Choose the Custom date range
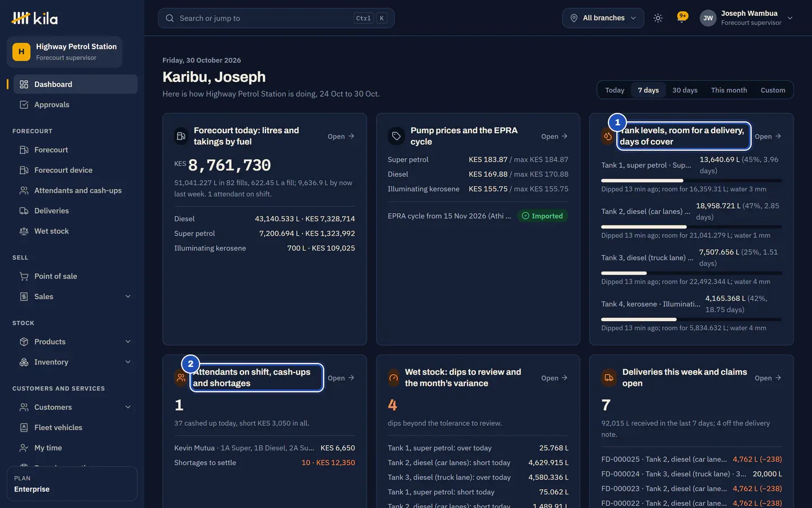The height and width of the screenshot is (508, 812). [x=773, y=90]
